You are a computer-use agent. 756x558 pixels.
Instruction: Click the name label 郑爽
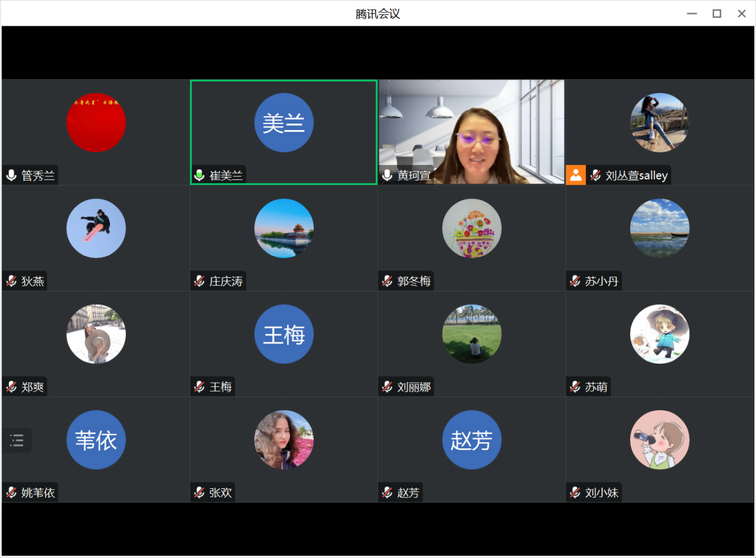pos(33,387)
